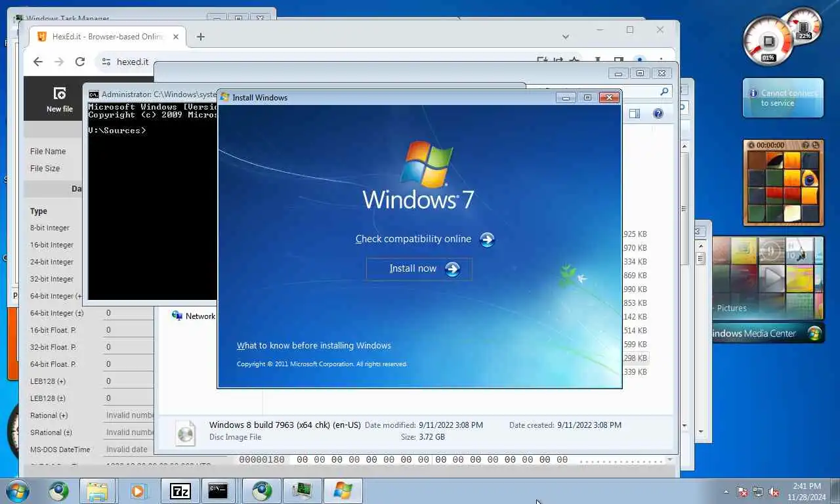Close the HexEd.it browser tab
The image size is (840, 504).
[x=176, y=37]
